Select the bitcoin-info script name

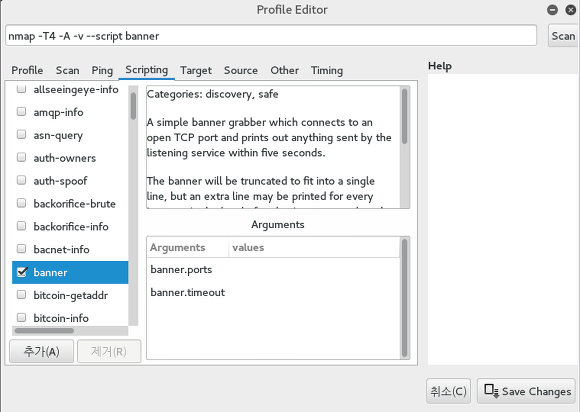tap(61, 318)
